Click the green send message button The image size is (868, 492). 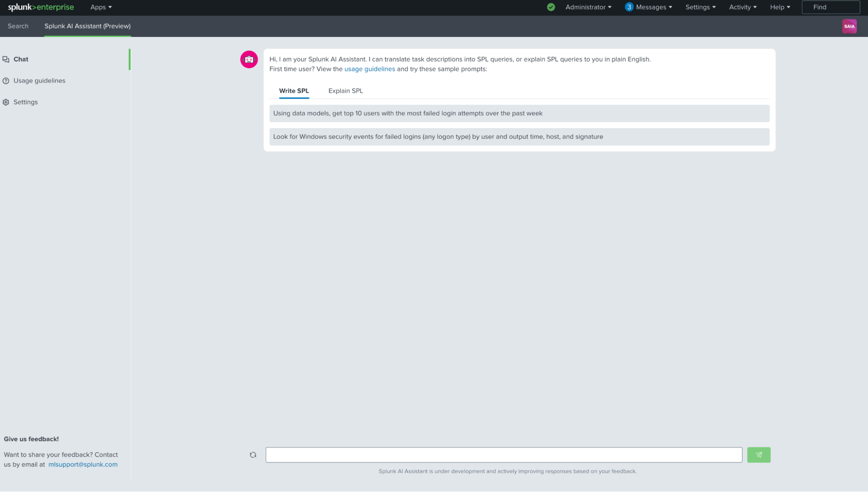click(759, 455)
